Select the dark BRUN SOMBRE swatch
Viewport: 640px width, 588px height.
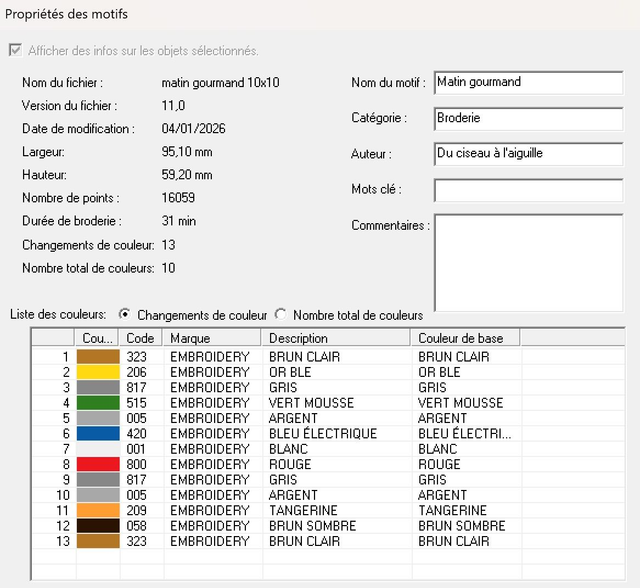pos(97,526)
